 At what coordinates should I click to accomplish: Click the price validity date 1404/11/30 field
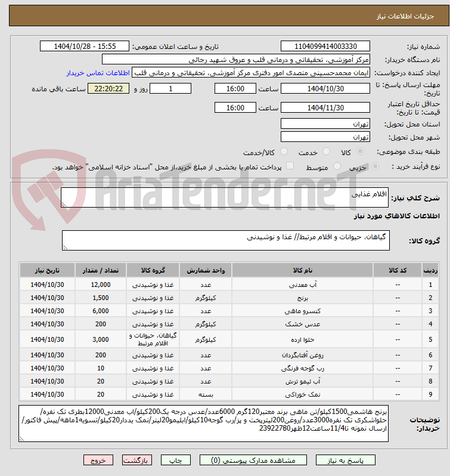(x=325, y=107)
